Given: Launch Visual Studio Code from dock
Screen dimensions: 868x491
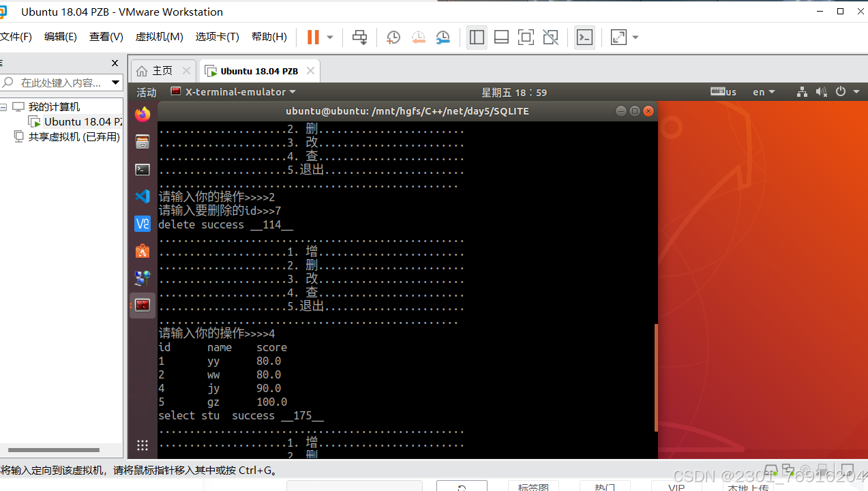Looking at the screenshot, I should tap(143, 196).
